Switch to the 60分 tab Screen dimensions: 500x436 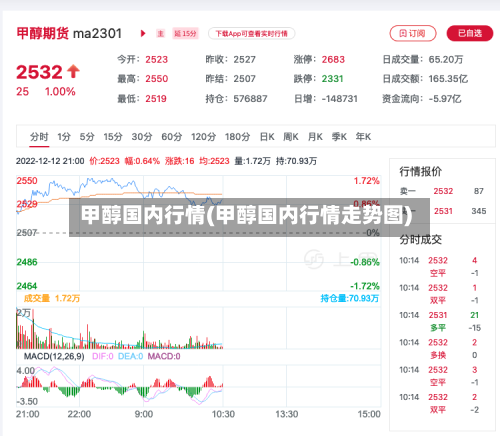(x=172, y=137)
